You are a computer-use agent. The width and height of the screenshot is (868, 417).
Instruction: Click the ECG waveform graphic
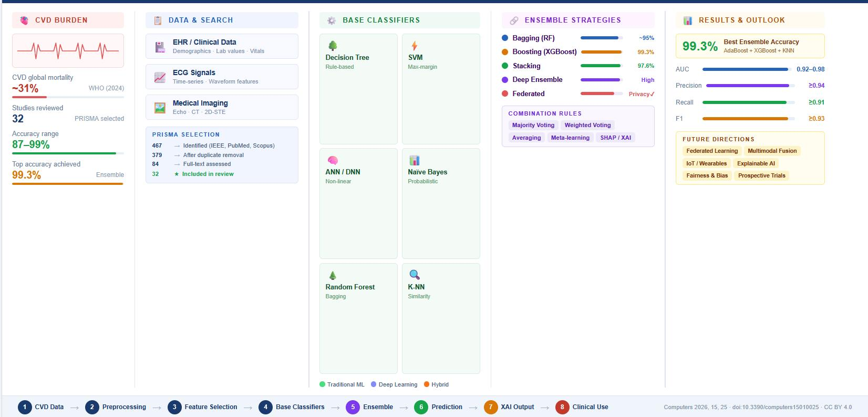point(68,51)
